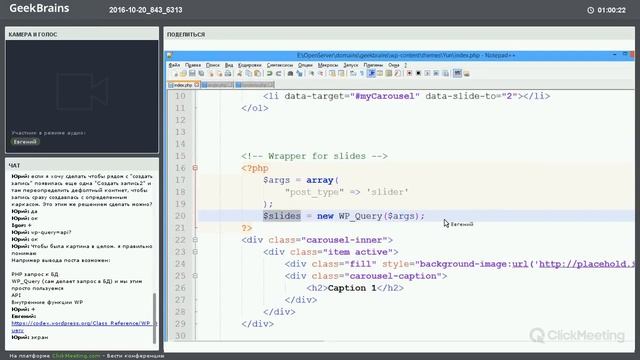Open the Плагины menu
The width and height of the screenshot is (640, 360).
pos(373,65)
